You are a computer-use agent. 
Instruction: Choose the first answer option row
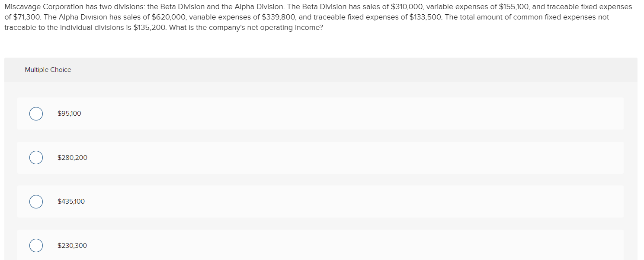322,114
